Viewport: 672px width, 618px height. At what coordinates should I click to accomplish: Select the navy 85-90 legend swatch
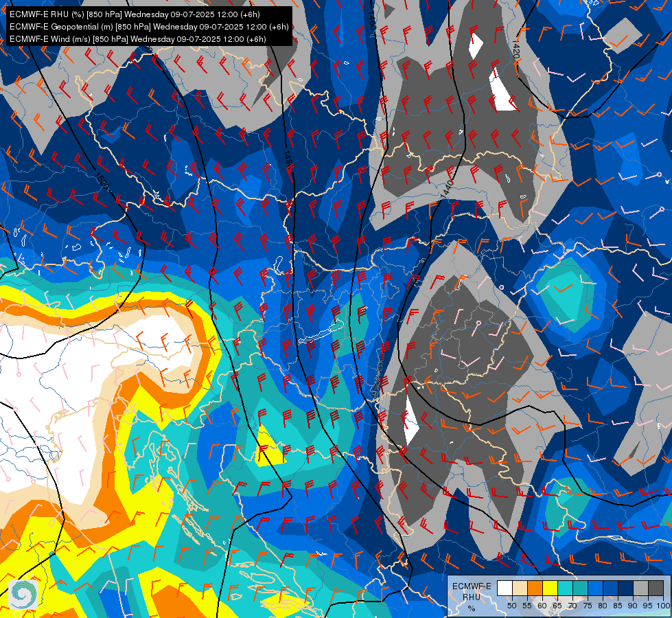point(626,588)
